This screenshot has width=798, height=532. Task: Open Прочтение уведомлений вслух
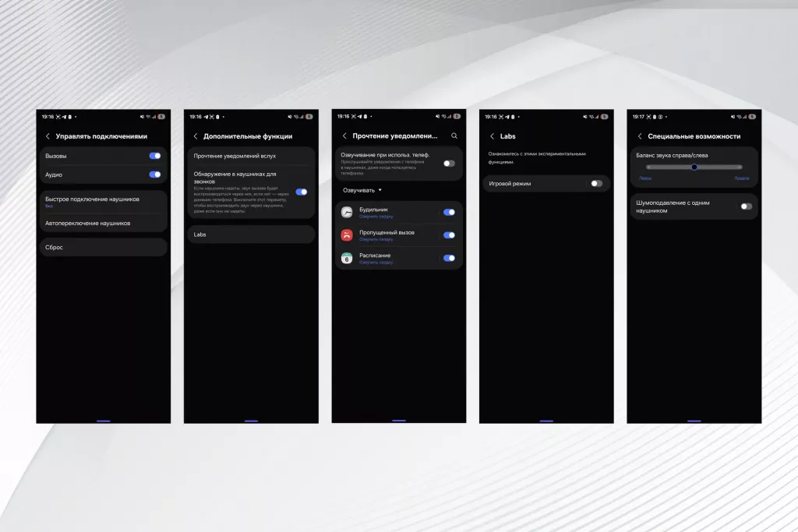tap(251, 156)
